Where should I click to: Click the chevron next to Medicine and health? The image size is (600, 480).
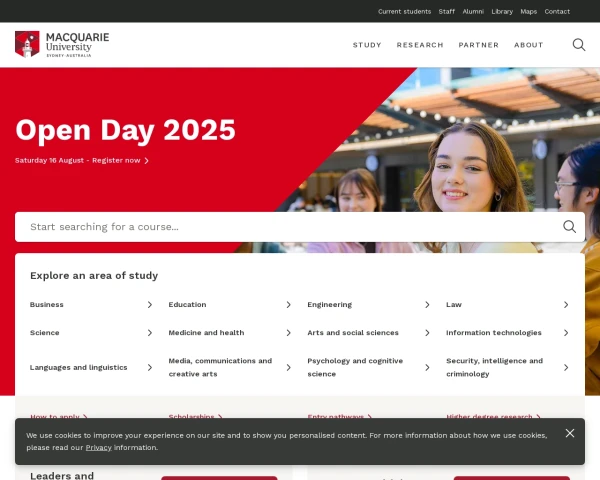(x=289, y=333)
